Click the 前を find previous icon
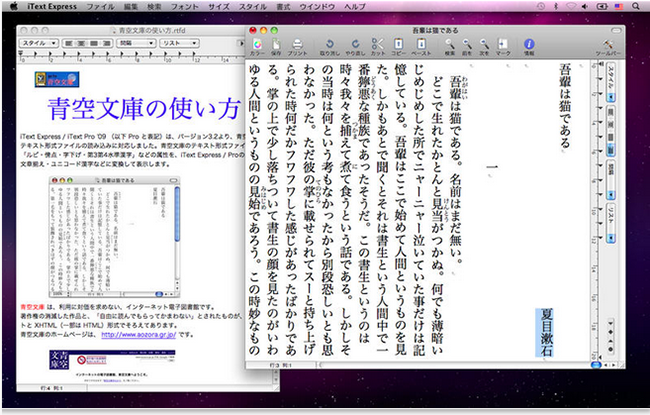 pyautogui.click(x=467, y=46)
